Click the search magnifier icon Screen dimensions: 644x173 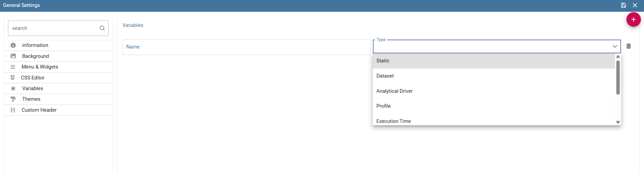102,28
